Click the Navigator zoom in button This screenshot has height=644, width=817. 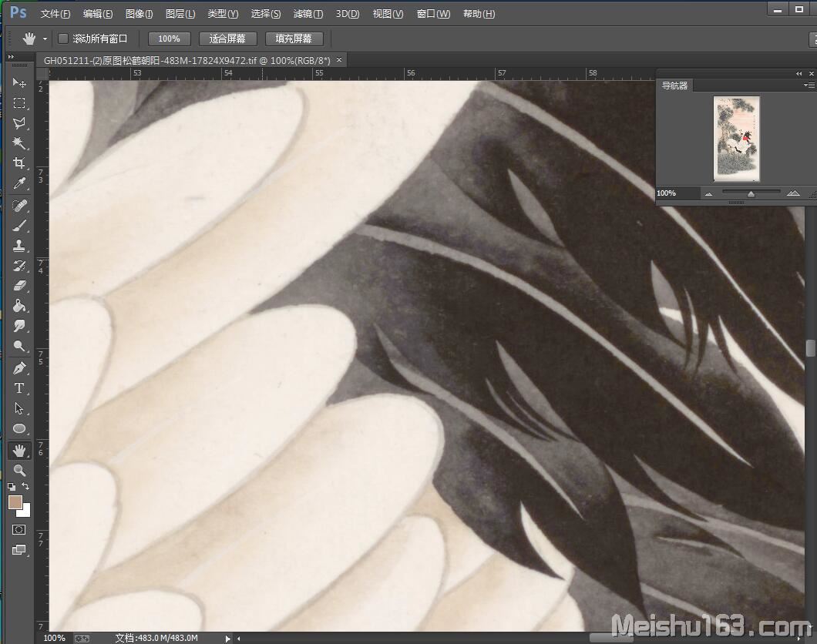point(793,193)
